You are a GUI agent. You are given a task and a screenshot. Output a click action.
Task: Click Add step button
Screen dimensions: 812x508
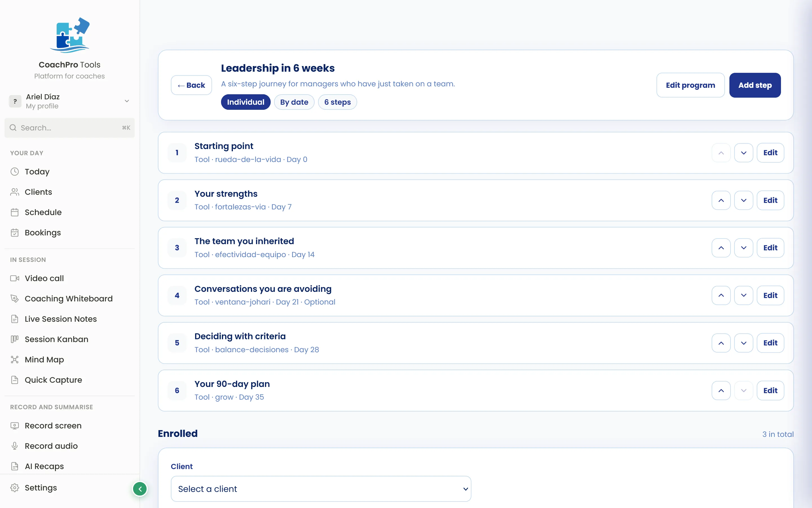[x=755, y=85]
